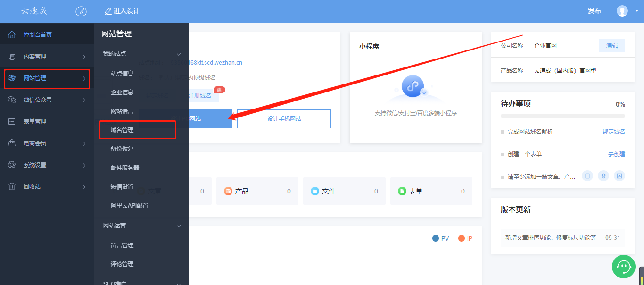Viewport: 644px width, 285px height.
Task: Expand the account dropdown arrow
Action: [637, 11]
